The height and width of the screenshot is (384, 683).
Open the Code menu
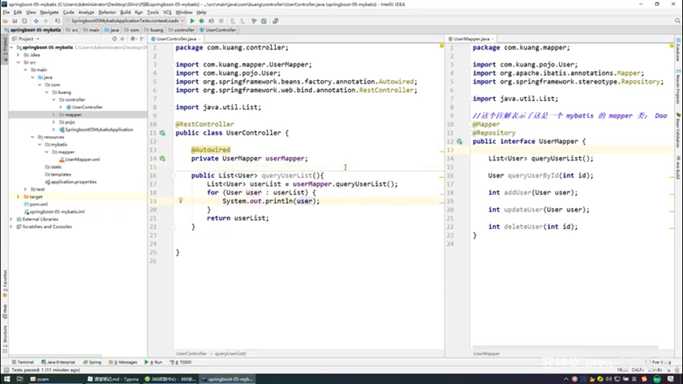coord(68,12)
